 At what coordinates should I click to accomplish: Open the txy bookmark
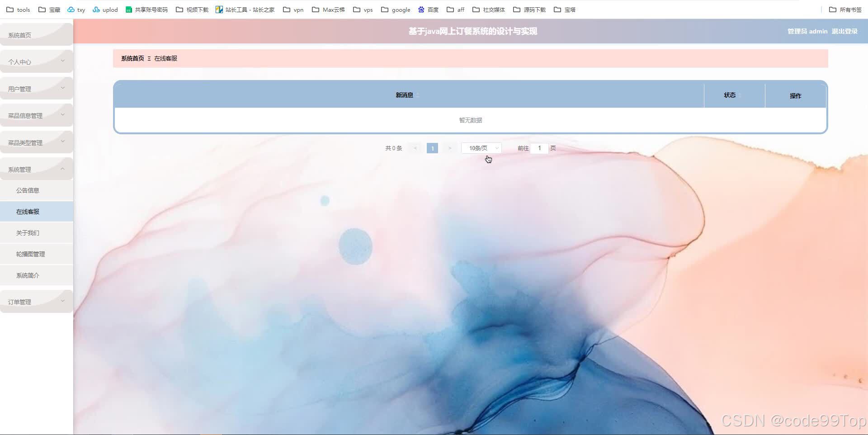77,9
